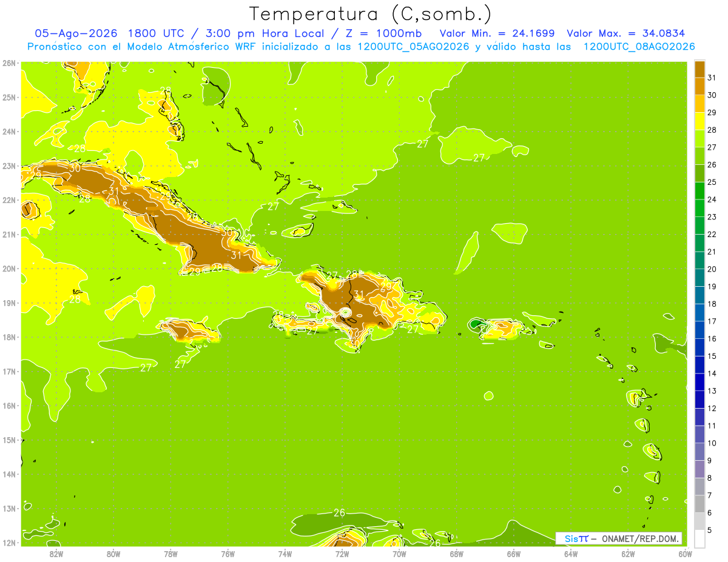This screenshot has width=728, height=562.
Task: Click the "22N" latitude axis label
Action: (x=9, y=200)
